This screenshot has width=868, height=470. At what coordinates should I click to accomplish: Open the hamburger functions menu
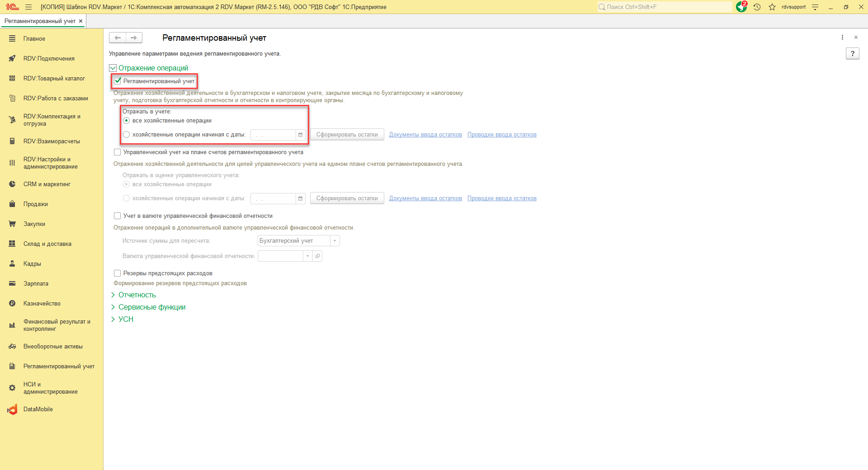pos(28,7)
